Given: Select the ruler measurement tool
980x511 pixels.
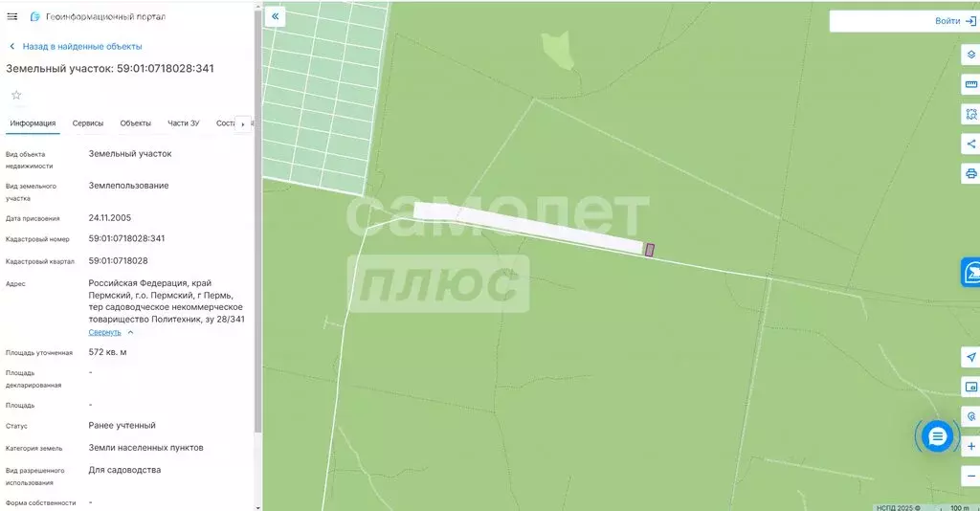Looking at the screenshot, I should tap(970, 84).
